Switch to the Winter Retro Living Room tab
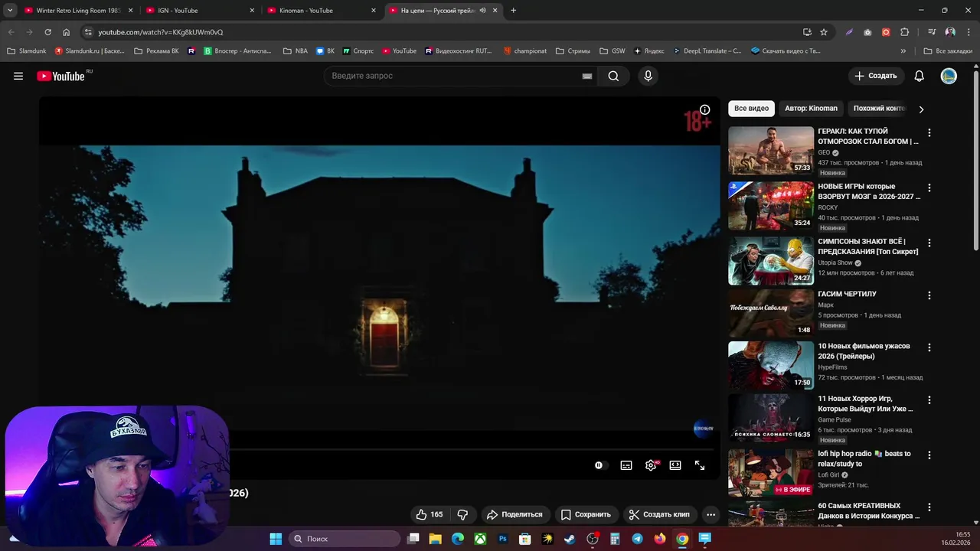This screenshot has width=980, height=551. 78,11
